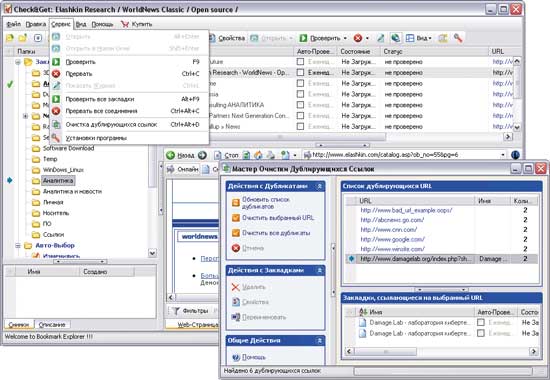Click the red stop icon in main toolbar

(357, 38)
